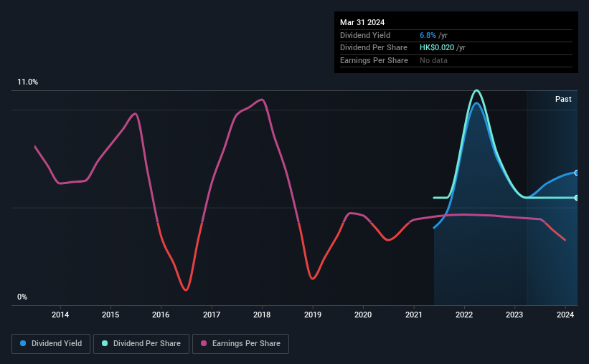Toggle the Earnings Per Share legend series
The width and height of the screenshot is (589, 364).
coord(240,344)
